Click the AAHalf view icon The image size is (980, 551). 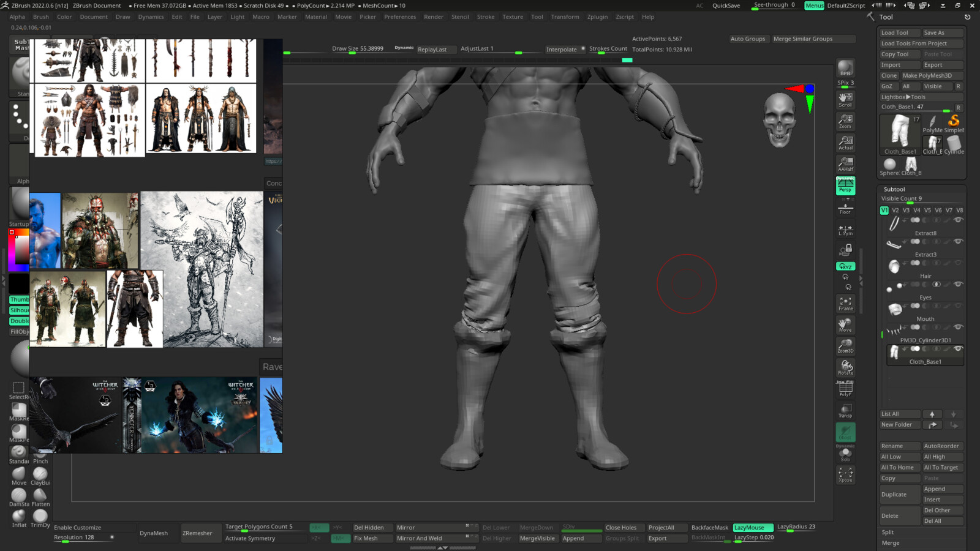click(x=845, y=164)
